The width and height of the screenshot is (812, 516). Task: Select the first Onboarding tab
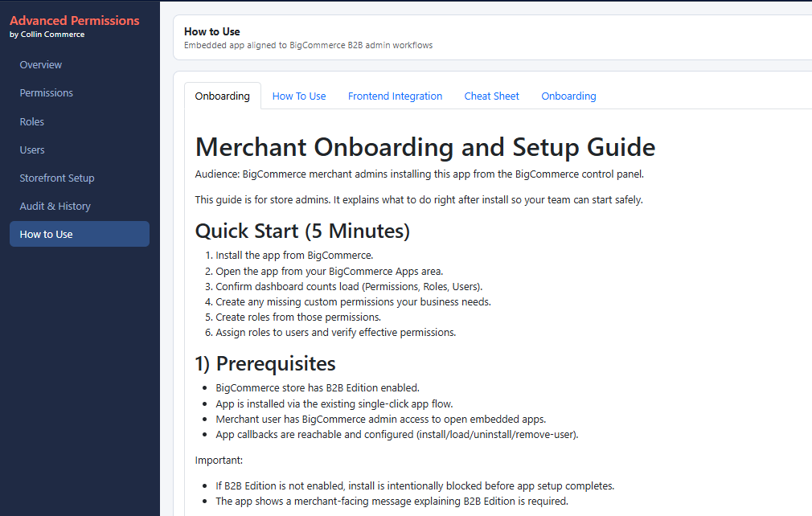222,96
